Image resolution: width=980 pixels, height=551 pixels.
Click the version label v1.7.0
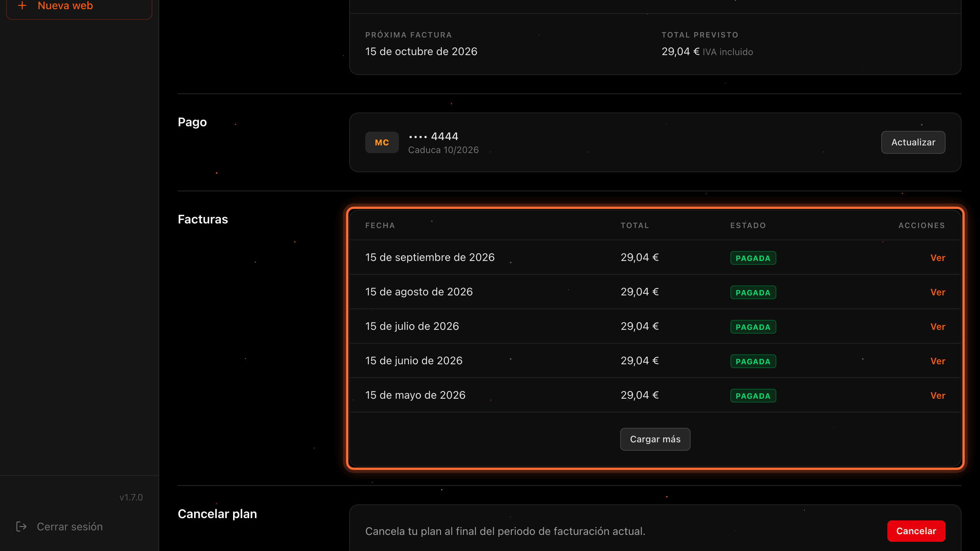click(x=131, y=497)
